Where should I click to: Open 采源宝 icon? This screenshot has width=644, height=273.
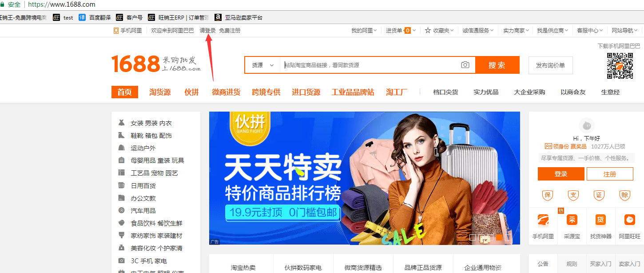(x=572, y=220)
